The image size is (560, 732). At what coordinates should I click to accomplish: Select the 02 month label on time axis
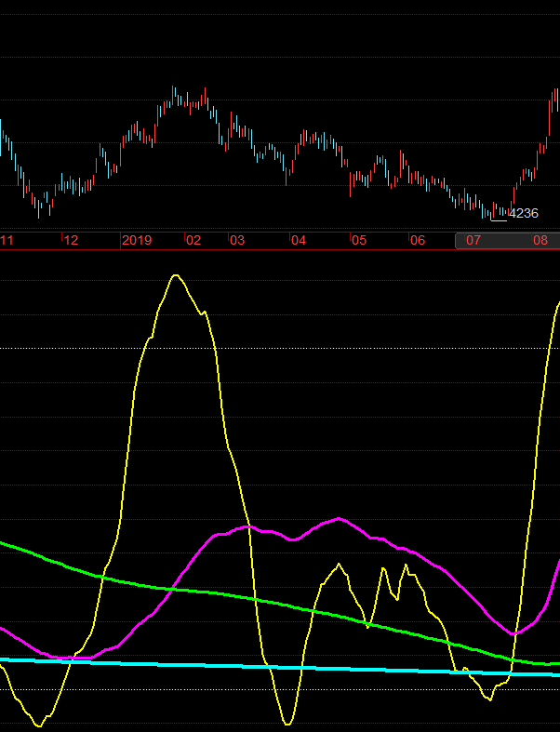[x=193, y=240]
